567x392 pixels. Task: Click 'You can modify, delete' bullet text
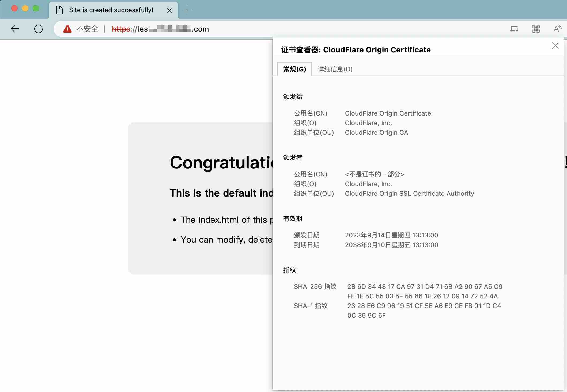226,240
